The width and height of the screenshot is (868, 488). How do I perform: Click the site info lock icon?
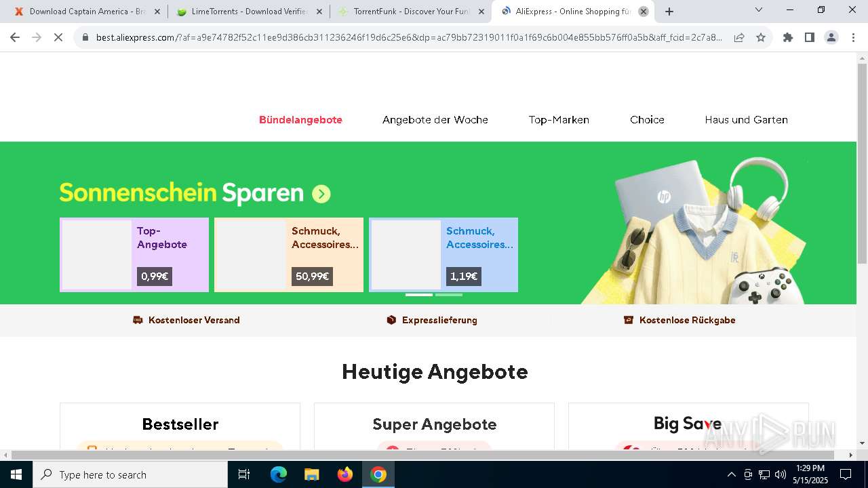(x=85, y=38)
